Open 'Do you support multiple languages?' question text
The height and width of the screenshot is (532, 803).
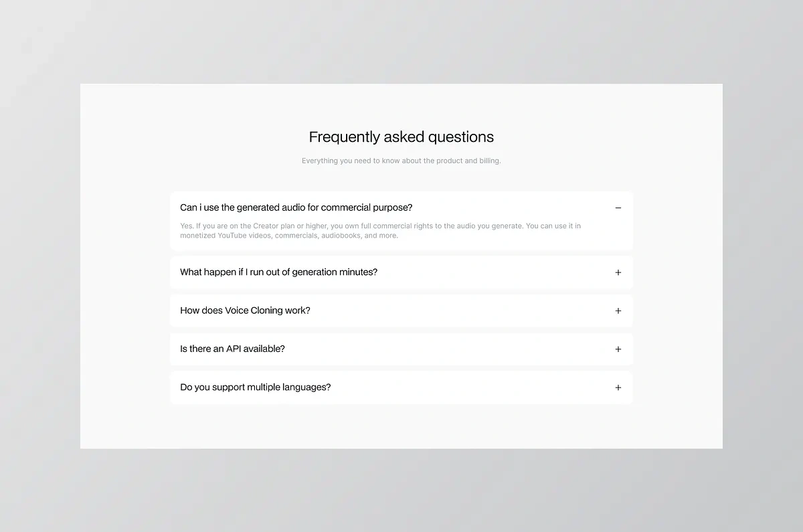point(255,387)
